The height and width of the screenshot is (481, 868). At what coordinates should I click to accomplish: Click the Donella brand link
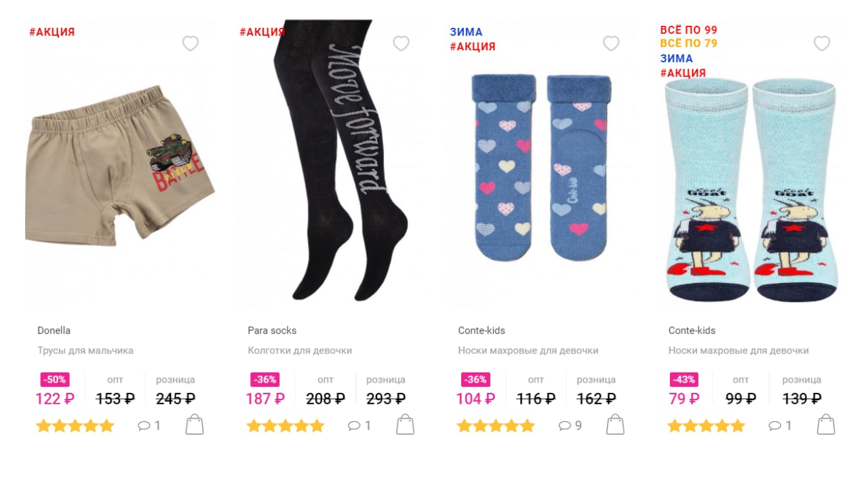point(54,330)
